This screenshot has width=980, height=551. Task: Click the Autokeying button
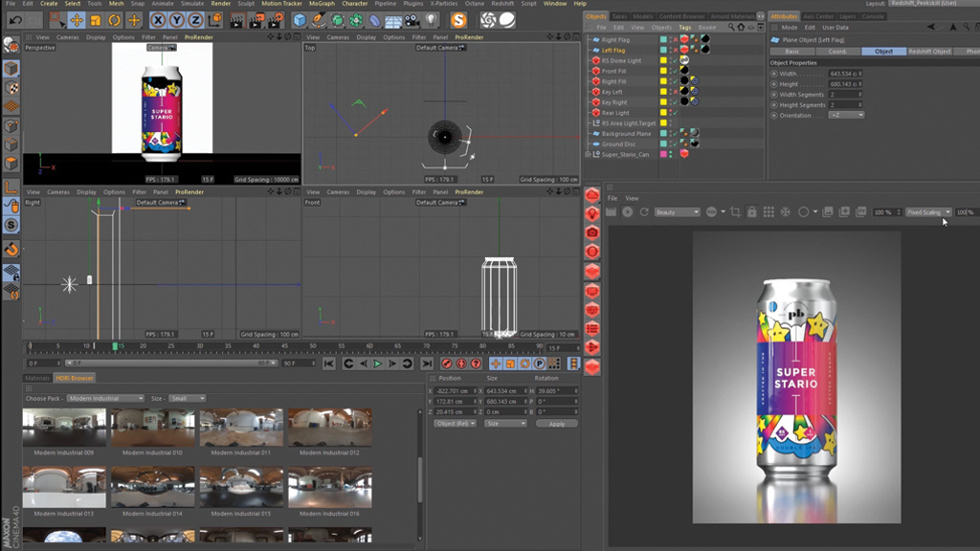point(461,364)
